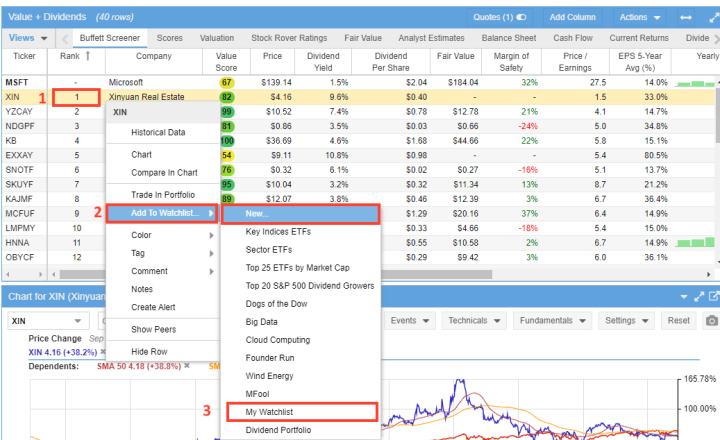The image size is (720, 440).
Task: Select Trade In Portfolio menu item
Action: coord(163,195)
